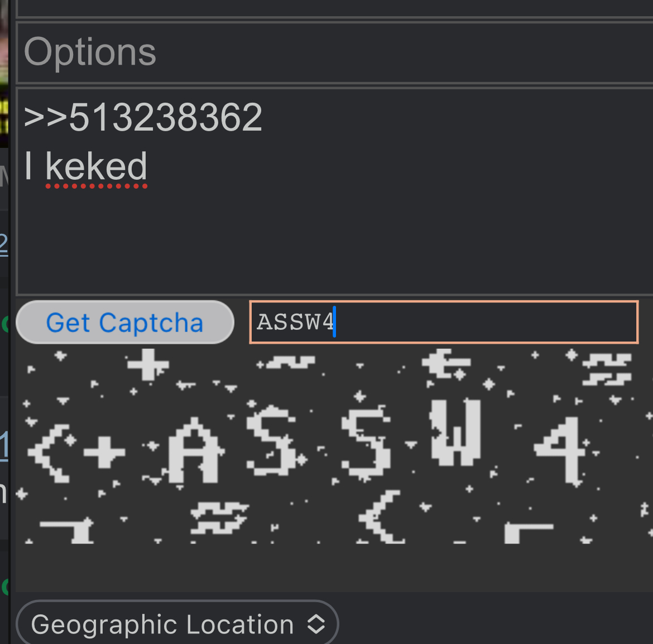Click the comment text area with I keked
Image resolution: width=653 pixels, height=644 pixels.
click(x=334, y=191)
